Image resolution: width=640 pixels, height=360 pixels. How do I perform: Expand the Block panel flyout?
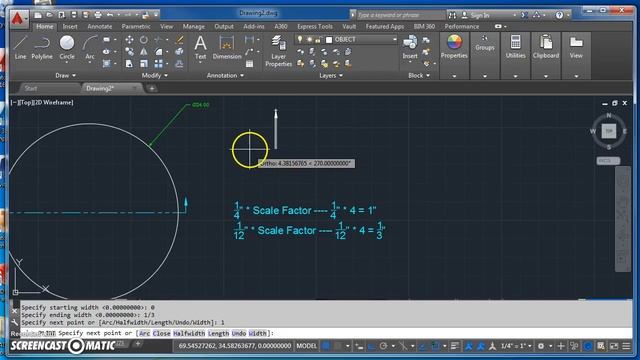(x=419, y=76)
